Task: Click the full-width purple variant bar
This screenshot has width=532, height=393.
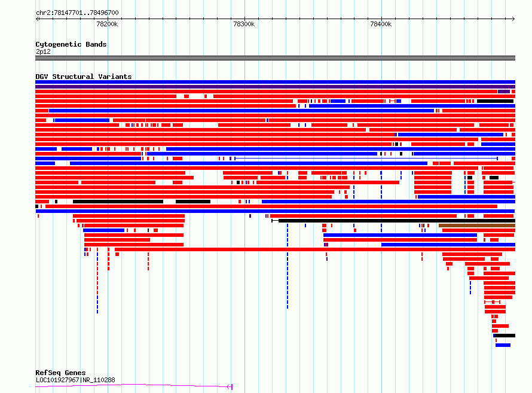Action: (275, 87)
